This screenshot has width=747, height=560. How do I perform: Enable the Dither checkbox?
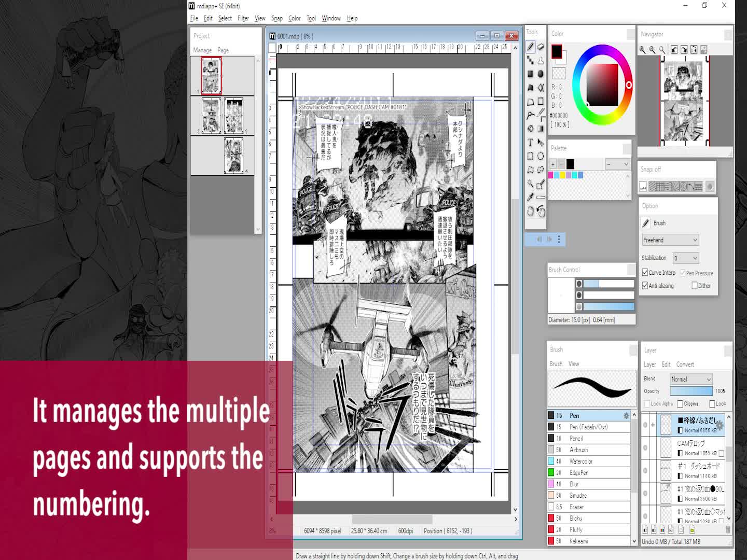695,286
